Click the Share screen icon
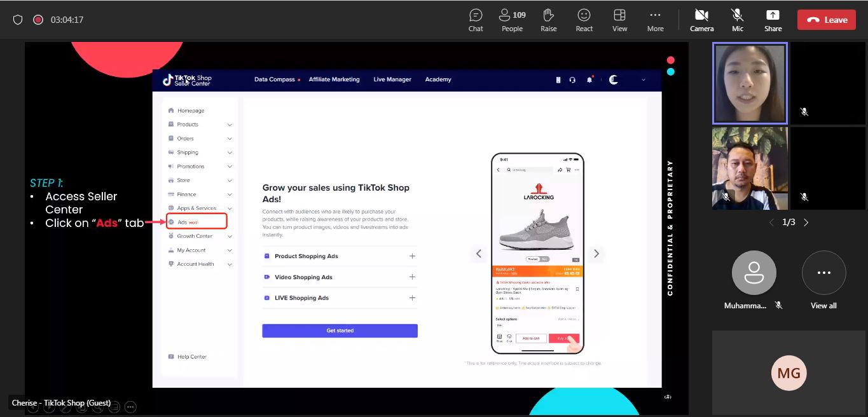Image resolution: width=868 pixels, height=417 pixels. point(773,15)
